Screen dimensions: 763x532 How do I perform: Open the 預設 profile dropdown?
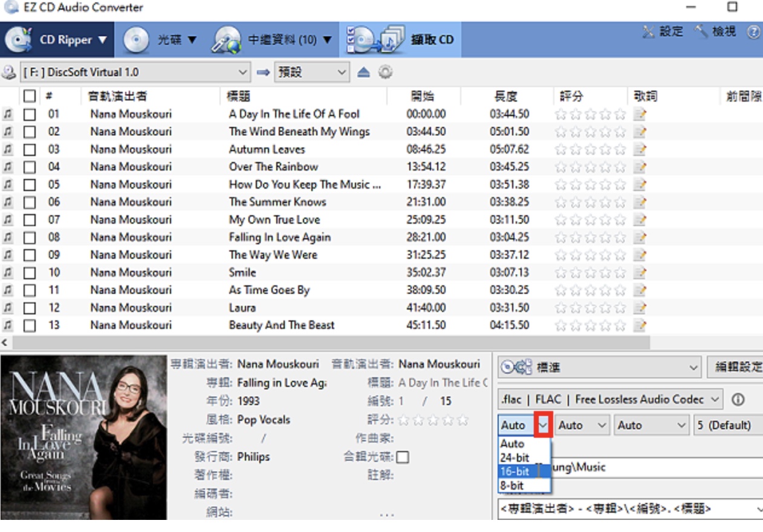point(312,72)
